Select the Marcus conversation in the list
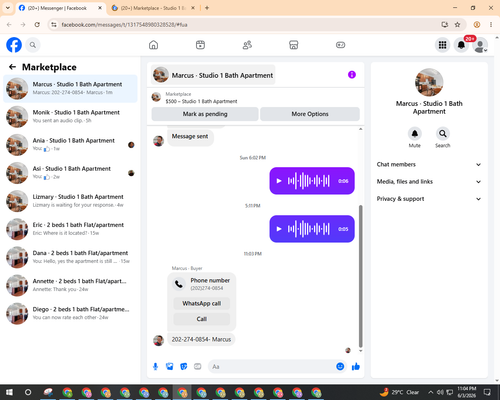 (x=70, y=89)
